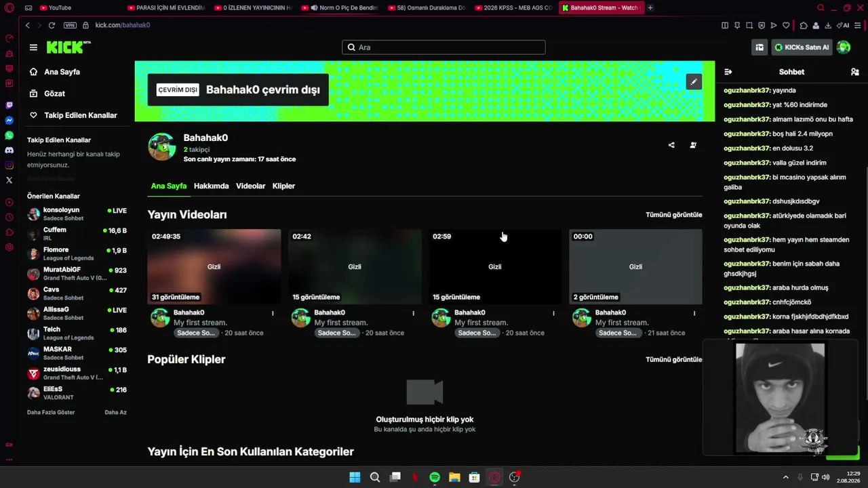Open zeusidiouss in recommended channels
Viewport: 868px width, 488px height.
(x=77, y=373)
